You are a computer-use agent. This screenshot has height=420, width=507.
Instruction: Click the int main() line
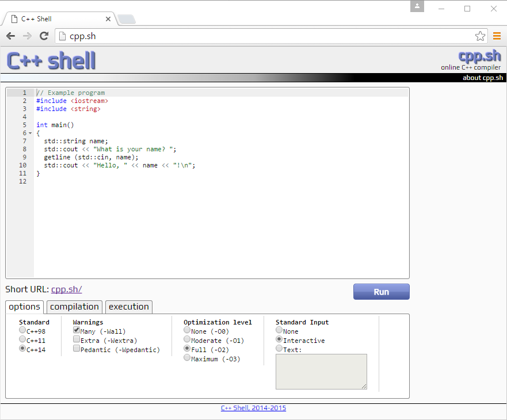point(55,125)
